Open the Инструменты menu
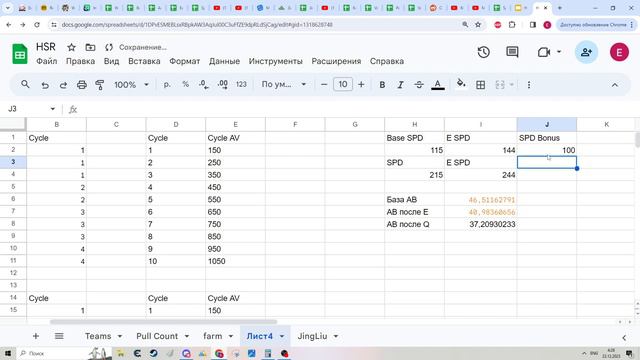This screenshot has height=360, width=640. coord(276,61)
